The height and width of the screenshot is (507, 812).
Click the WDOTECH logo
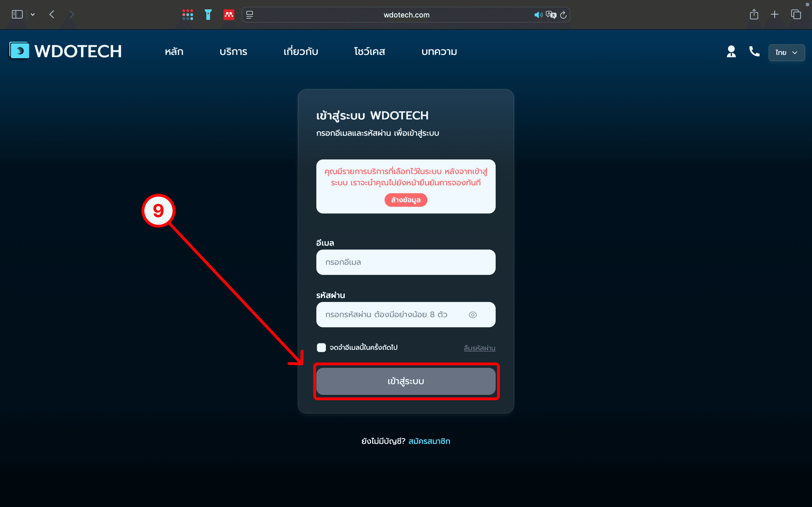[65, 51]
